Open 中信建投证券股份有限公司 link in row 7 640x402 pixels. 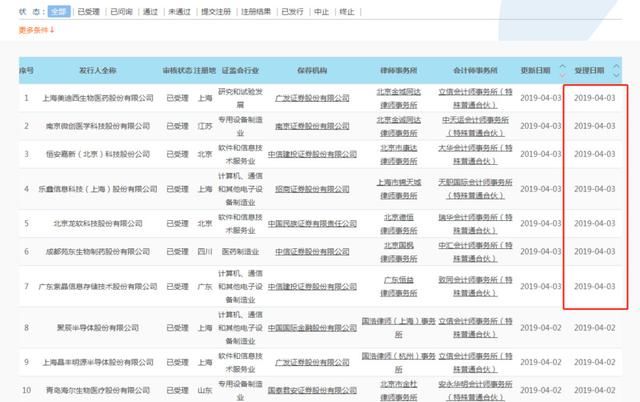[312, 287]
